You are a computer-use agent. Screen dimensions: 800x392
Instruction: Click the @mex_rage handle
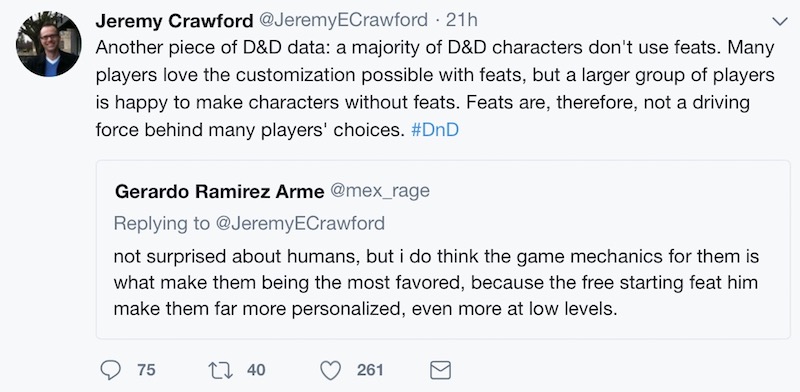(x=380, y=191)
